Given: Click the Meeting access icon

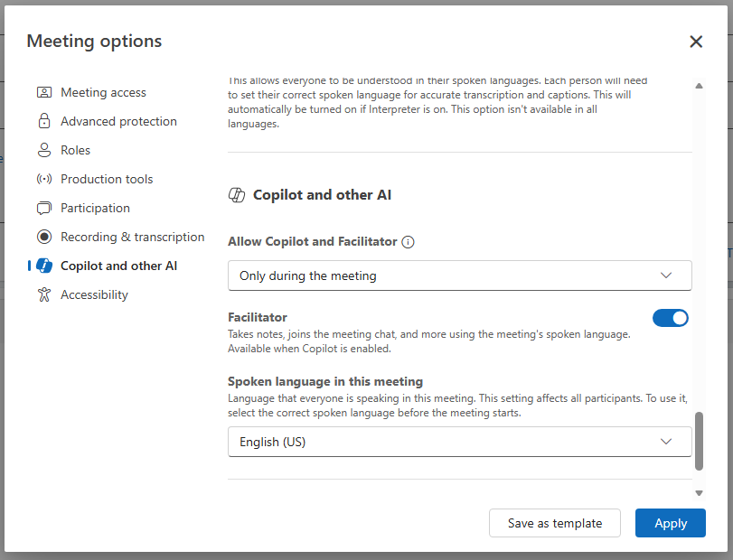Looking at the screenshot, I should tap(44, 92).
